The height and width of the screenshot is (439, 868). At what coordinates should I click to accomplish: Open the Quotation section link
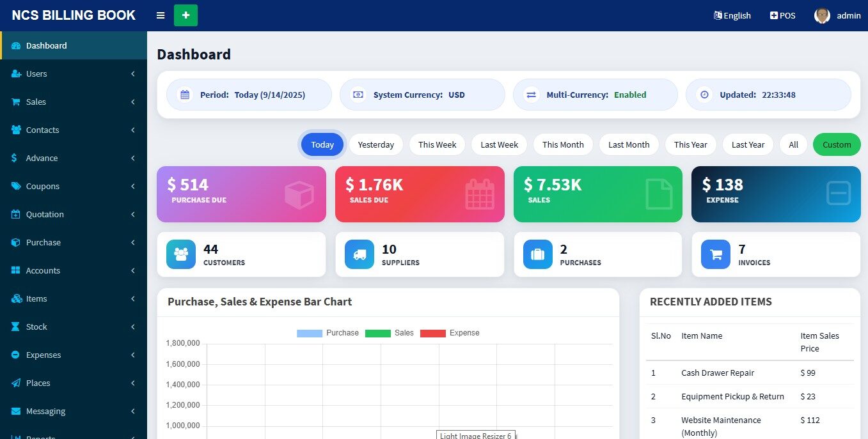coord(45,214)
